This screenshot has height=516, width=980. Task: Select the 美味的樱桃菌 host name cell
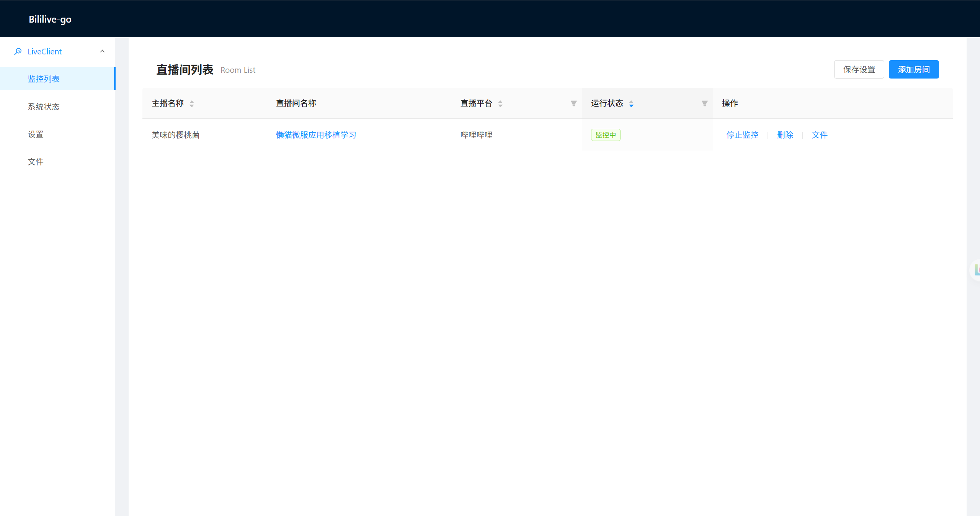pos(176,135)
